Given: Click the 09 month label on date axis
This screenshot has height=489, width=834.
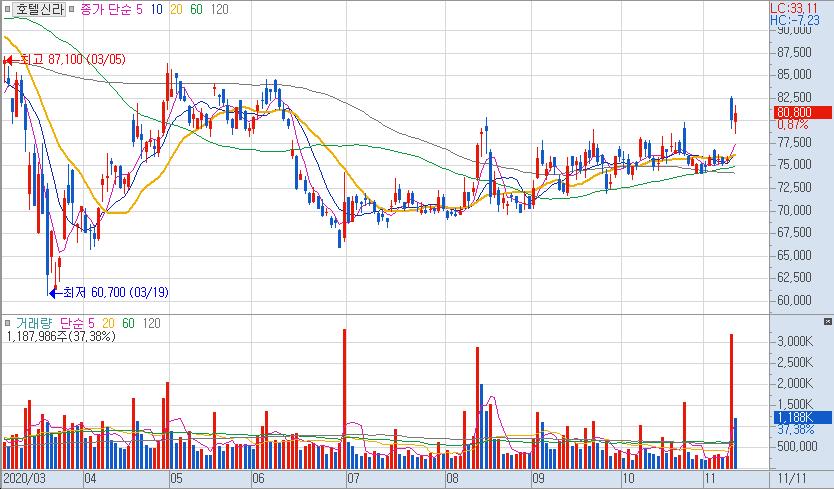Looking at the screenshot, I should (538, 478).
